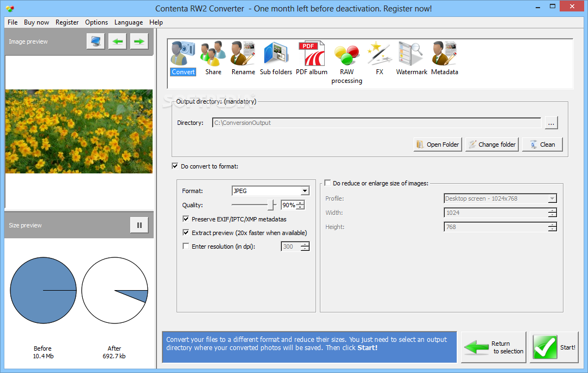Click the Quality percentage field
The width and height of the screenshot is (588, 373).
pos(289,205)
